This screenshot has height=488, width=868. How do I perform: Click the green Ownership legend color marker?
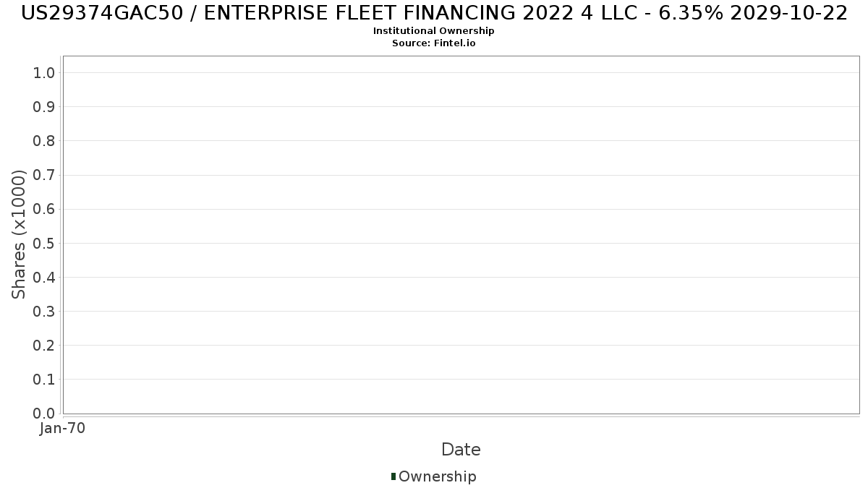tap(393, 476)
